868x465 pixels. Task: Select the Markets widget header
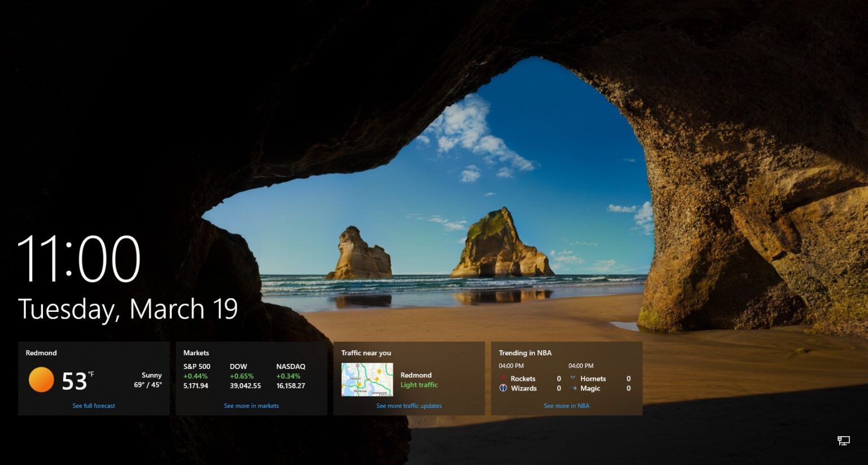point(196,353)
